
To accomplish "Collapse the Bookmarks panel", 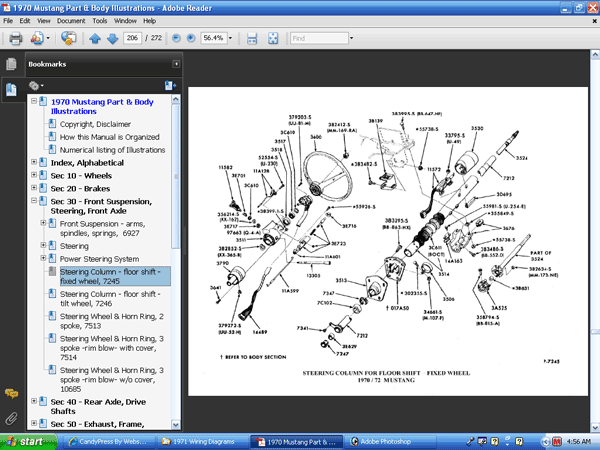I will [x=176, y=64].
